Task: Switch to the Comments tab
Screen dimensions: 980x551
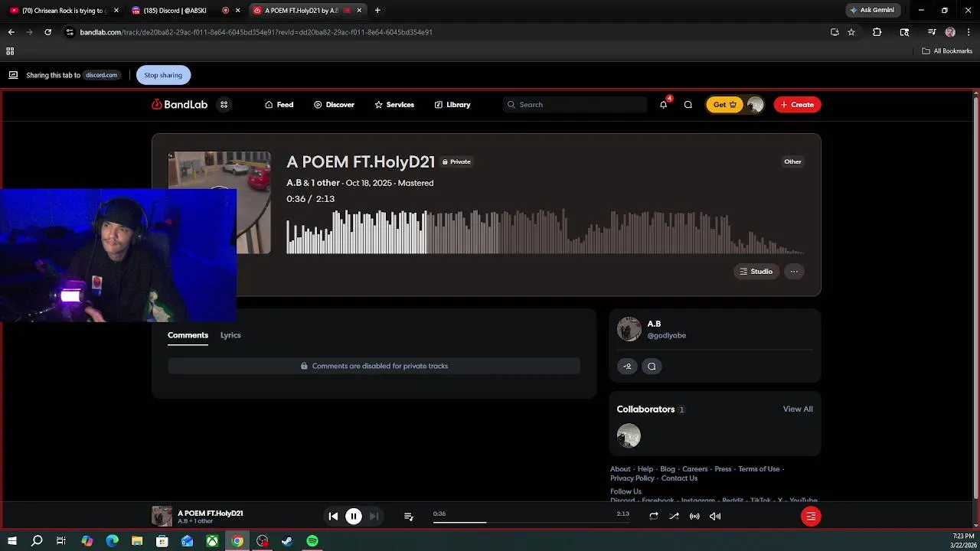Action: click(x=188, y=335)
